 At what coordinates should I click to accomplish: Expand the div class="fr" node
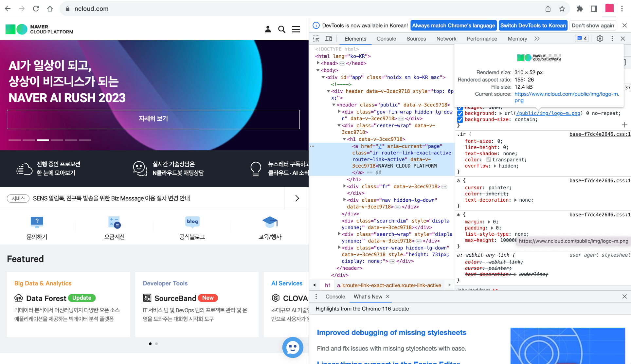click(345, 186)
